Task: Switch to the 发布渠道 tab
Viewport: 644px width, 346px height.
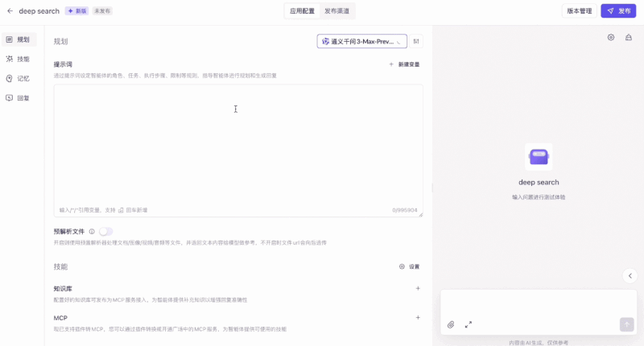Action: (336, 11)
